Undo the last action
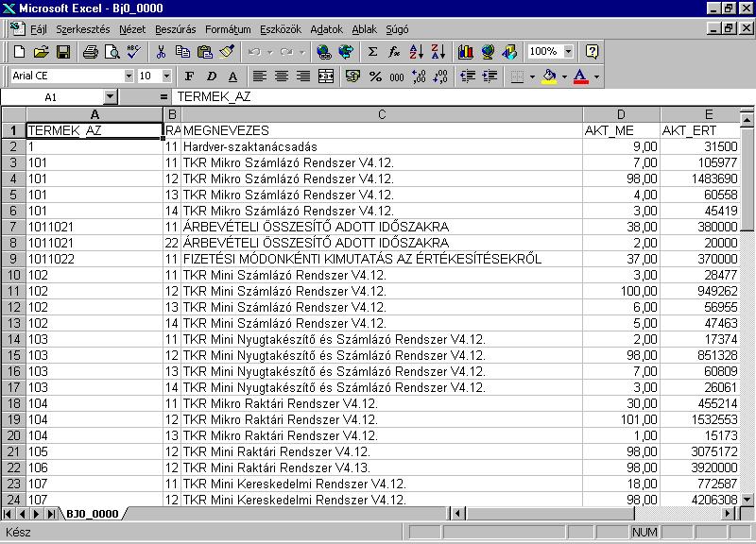The image size is (756, 544). click(254, 52)
